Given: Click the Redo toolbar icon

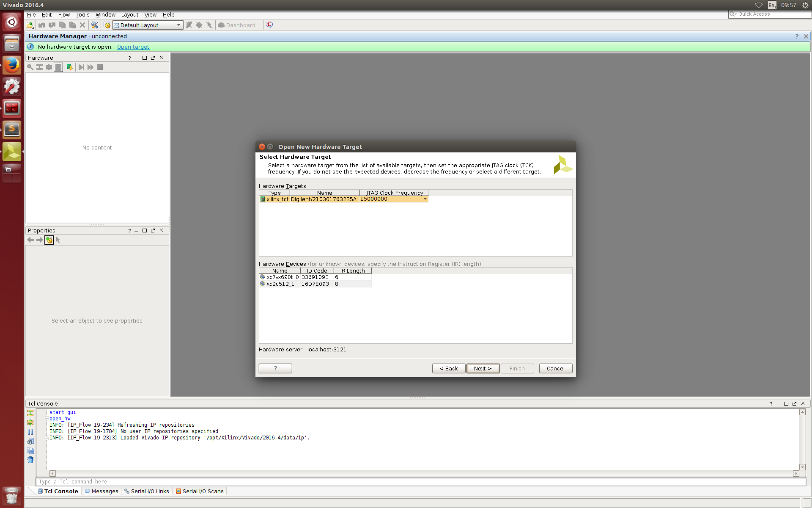Looking at the screenshot, I should point(52,25).
